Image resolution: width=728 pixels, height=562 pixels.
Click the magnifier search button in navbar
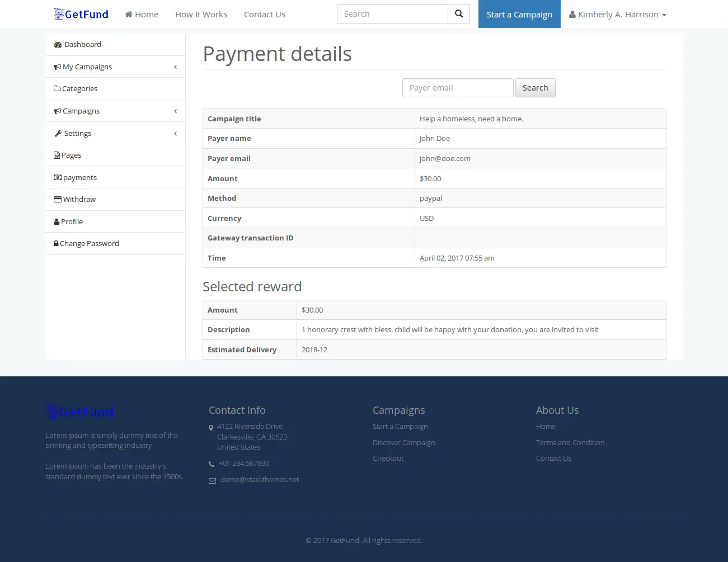[x=459, y=14]
